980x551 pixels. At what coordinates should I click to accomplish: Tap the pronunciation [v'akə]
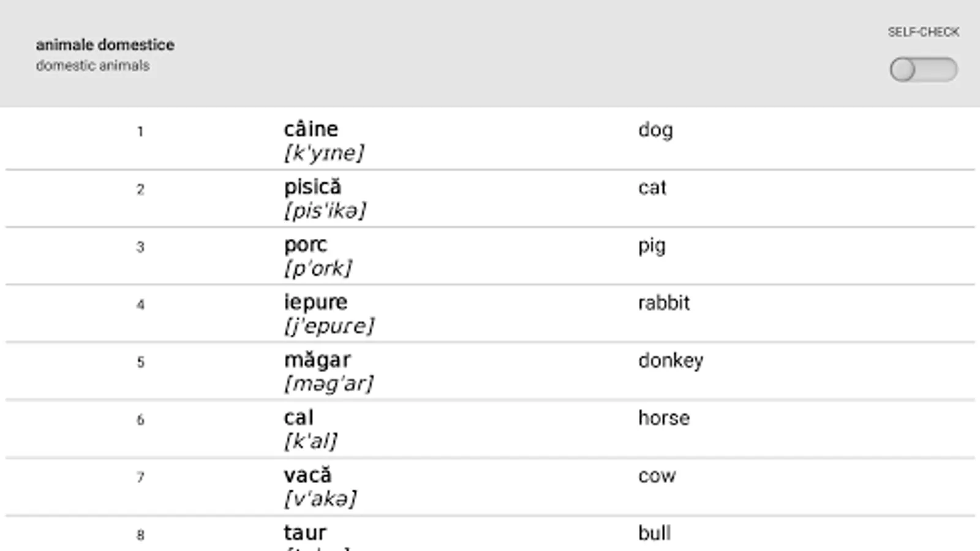[x=320, y=498]
